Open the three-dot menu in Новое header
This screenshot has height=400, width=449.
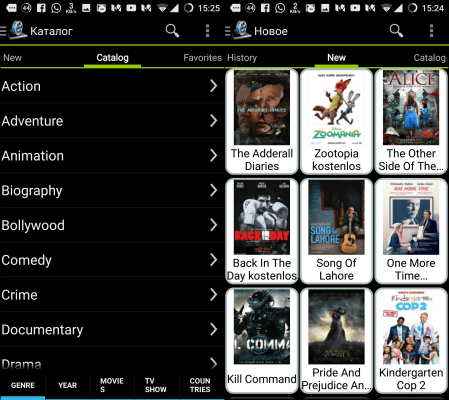[431, 31]
